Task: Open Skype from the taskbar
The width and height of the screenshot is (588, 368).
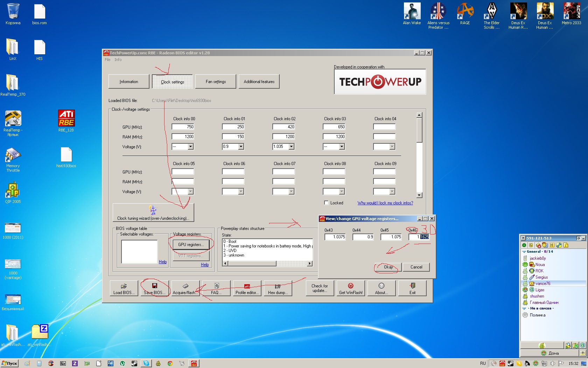Action: tap(146, 363)
